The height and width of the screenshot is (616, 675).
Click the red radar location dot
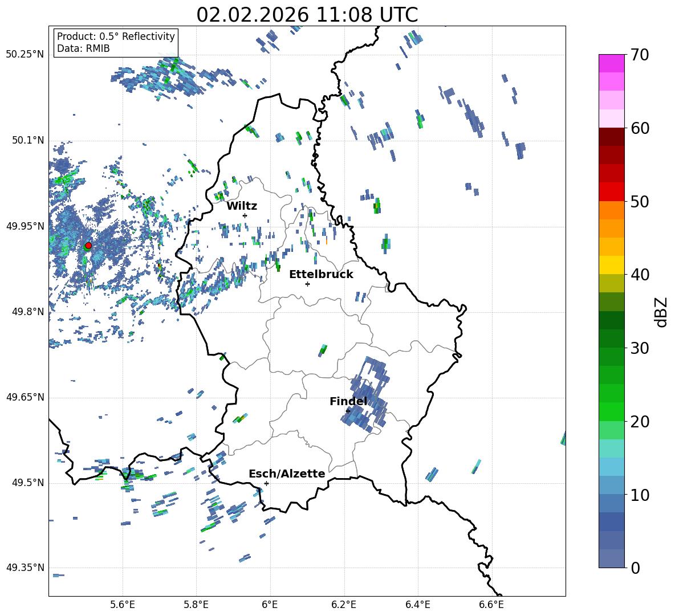(x=88, y=246)
